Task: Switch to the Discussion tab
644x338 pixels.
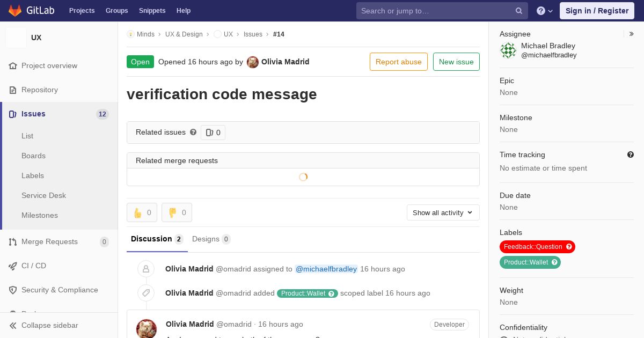Action: point(157,239)
